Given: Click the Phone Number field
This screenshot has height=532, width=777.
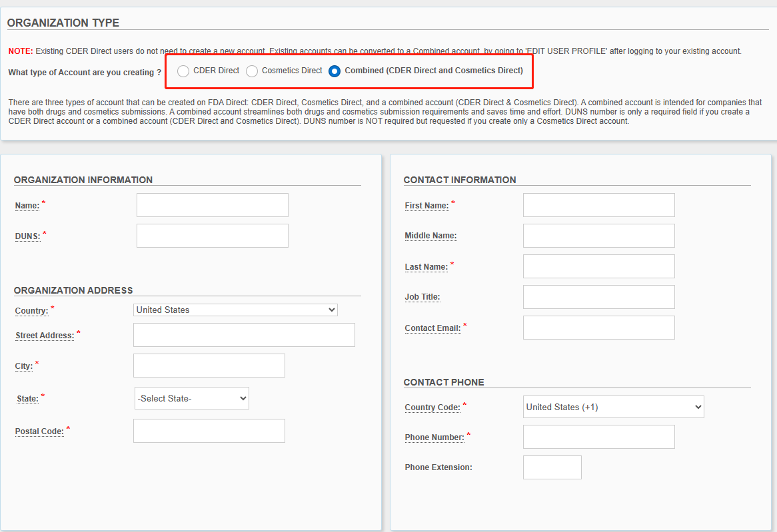Looking at the screenshot, I should 598,437.
